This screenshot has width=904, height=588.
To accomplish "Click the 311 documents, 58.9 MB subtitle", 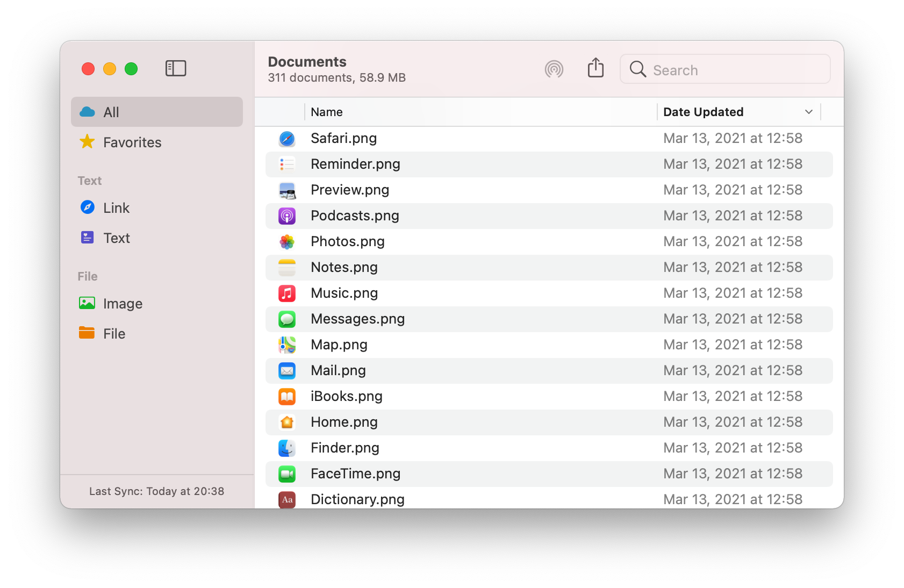I will coord(337,78).
